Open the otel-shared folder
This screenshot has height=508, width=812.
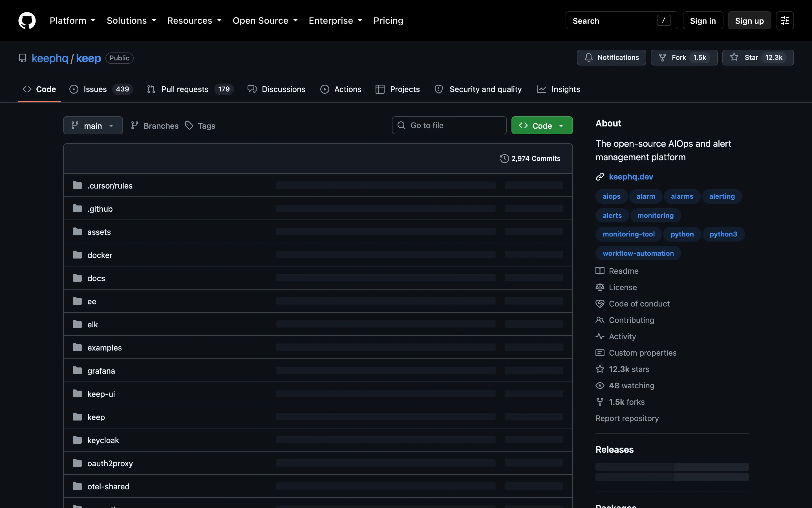[x=108, y=487]
